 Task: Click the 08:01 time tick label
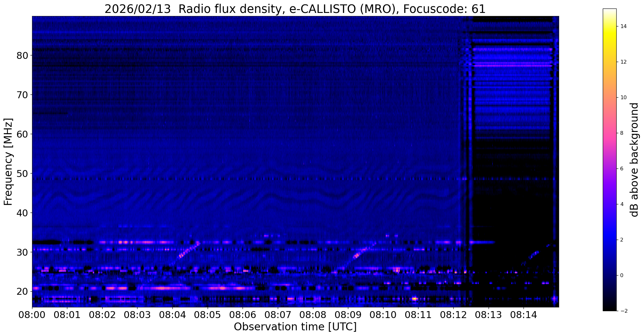67,315
